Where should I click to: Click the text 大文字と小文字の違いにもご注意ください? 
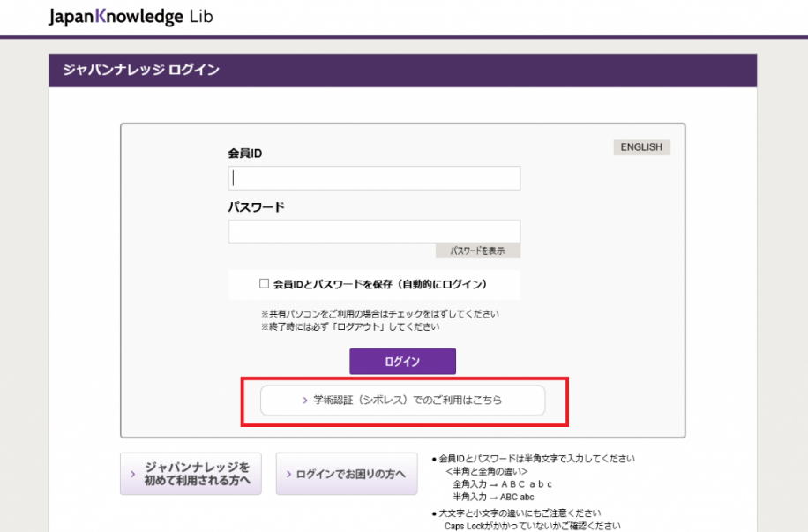[x=520, y=513]
